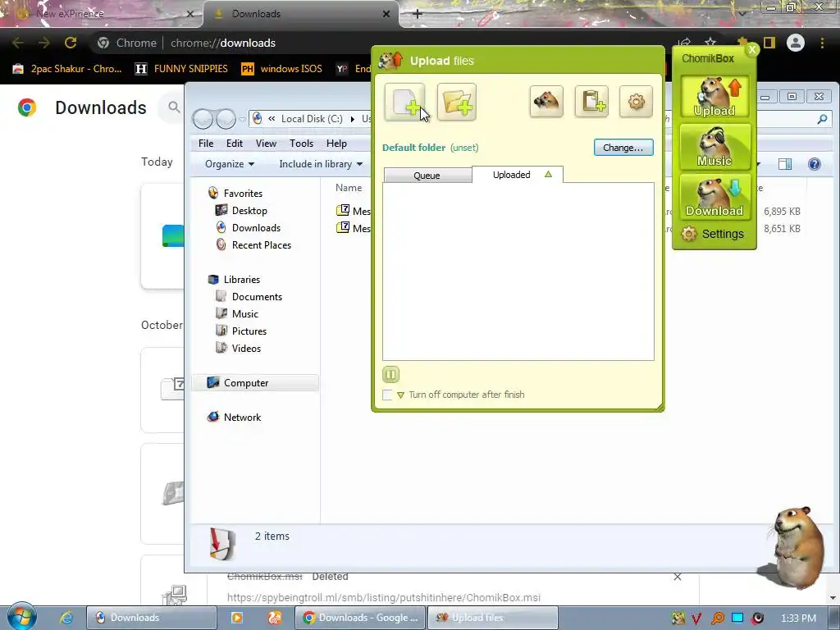
Task: Open Videos library
Action: coord(246,348)
